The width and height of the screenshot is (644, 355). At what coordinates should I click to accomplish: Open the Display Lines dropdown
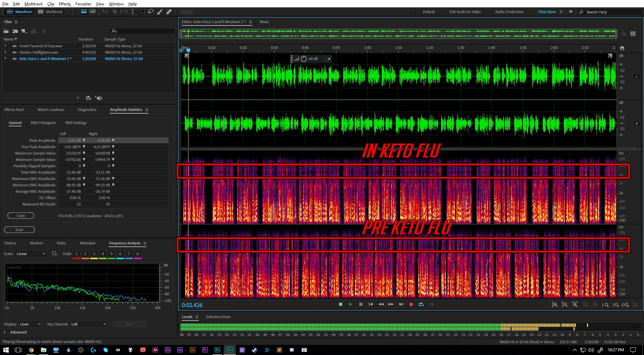click(30, 324)
